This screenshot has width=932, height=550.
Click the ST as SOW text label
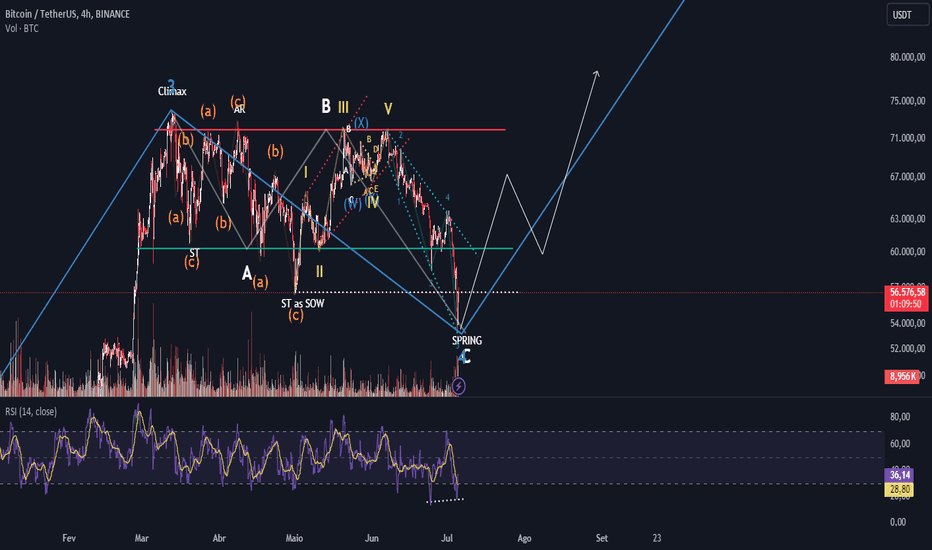[303, 303]
